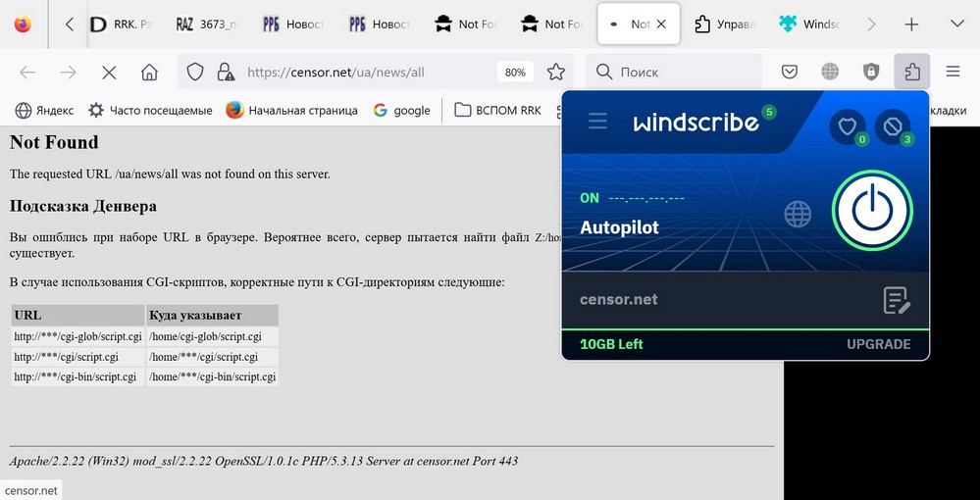Viewport: 980px width, 500px height.
Task: Edit allowlist settings for censor.net
Action: pyautogui.click(x=897, y=300)
